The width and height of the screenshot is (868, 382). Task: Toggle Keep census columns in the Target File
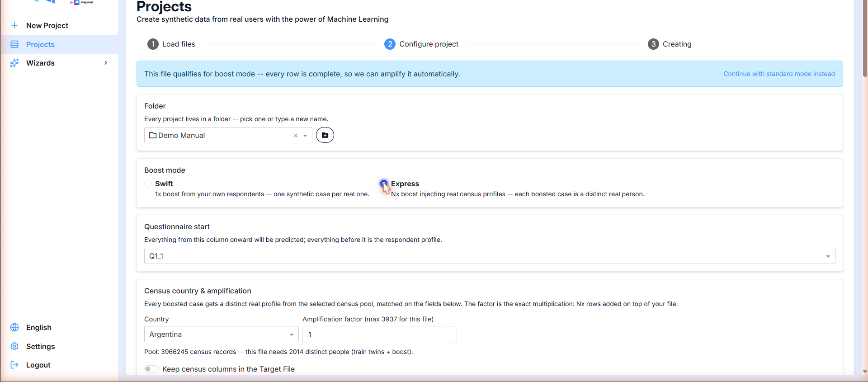tap(151, 369)
